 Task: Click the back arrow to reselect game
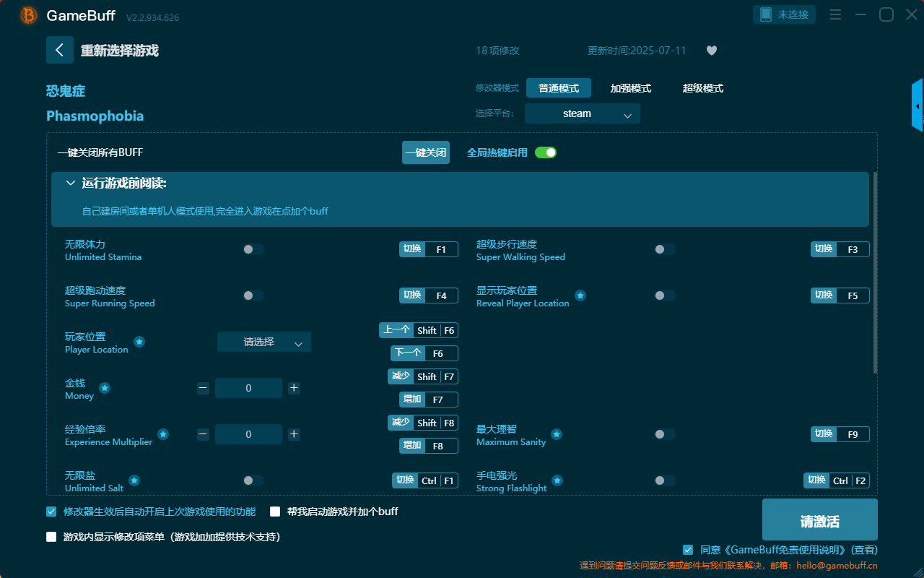60,49
